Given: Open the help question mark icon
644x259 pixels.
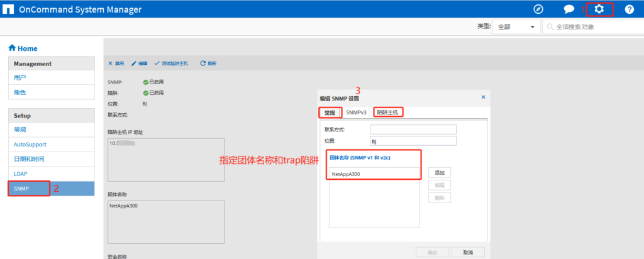Looking at the screenshot, I should point(629,9).
